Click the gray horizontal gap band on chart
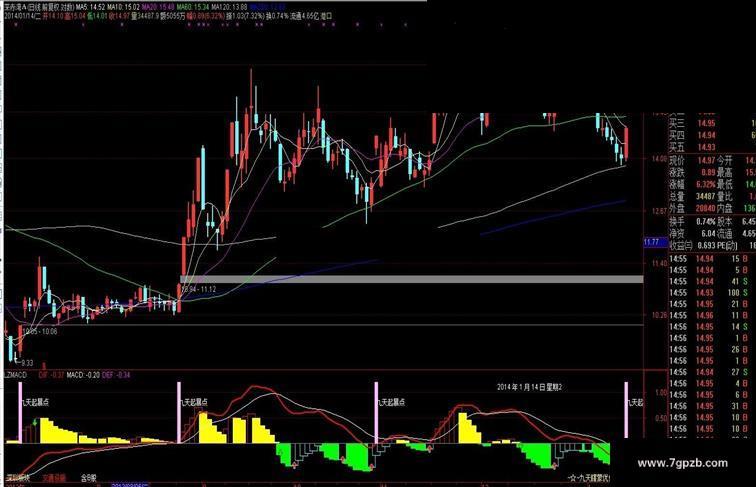The image size is (756, 487). (412, 279)
